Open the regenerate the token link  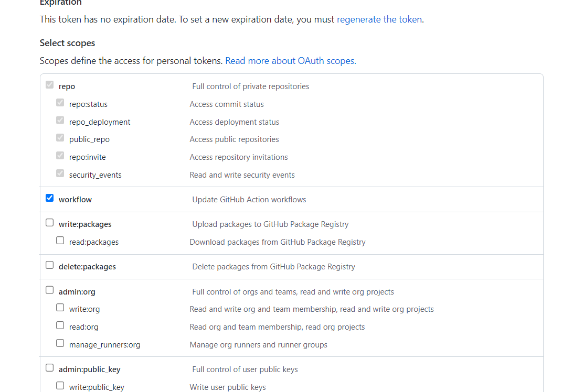(x=379, y=19)
